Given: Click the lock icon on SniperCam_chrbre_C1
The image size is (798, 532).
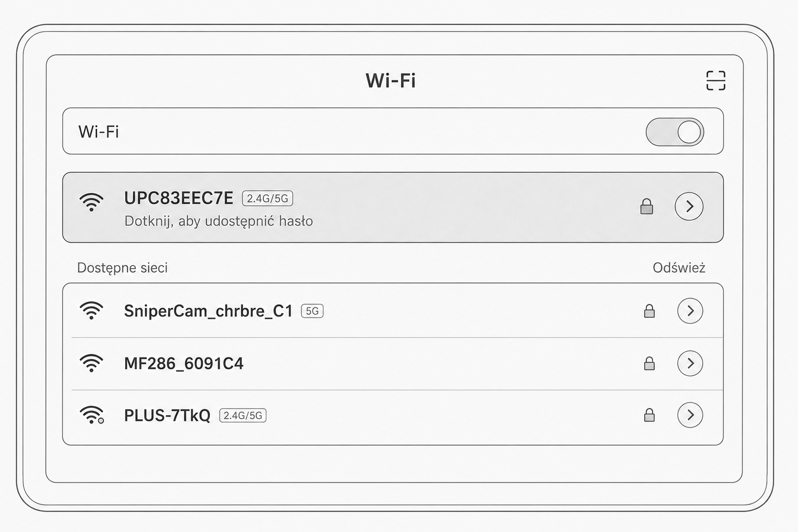Looking at the screenshot, I should (649, 311).
